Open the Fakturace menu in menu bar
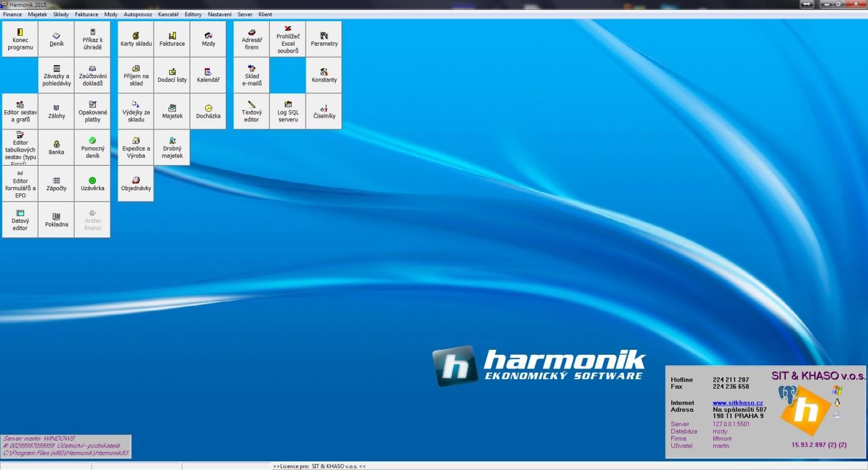 pyautogui.click(x=87, y=14)
